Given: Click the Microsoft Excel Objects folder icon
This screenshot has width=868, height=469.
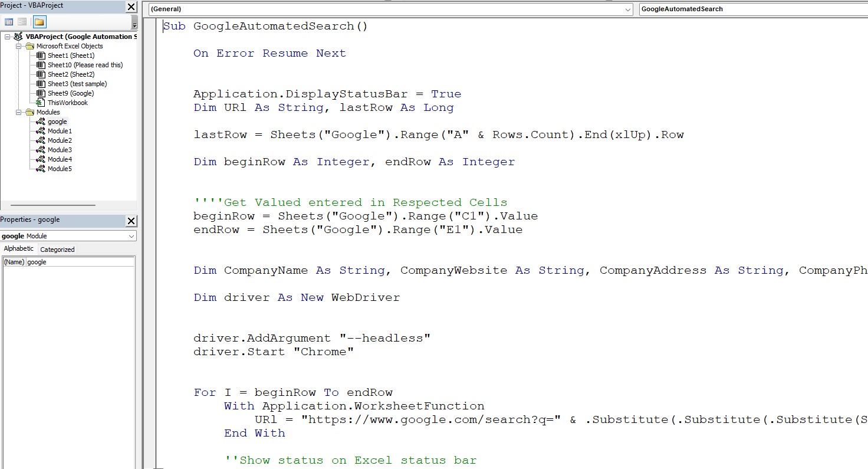Looking at the screenshot, I should tap(30, 46).
